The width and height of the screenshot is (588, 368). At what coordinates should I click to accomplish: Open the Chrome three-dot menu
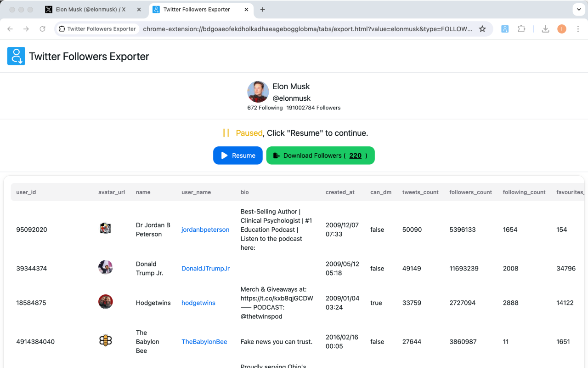(x=578, y=29)
